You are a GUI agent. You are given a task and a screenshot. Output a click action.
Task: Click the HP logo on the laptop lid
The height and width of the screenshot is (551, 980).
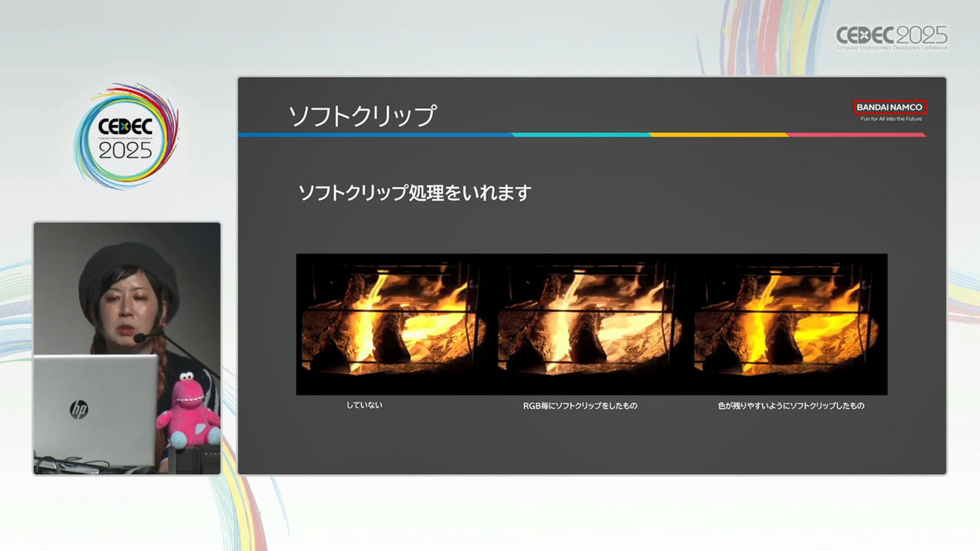click(78, 409)
